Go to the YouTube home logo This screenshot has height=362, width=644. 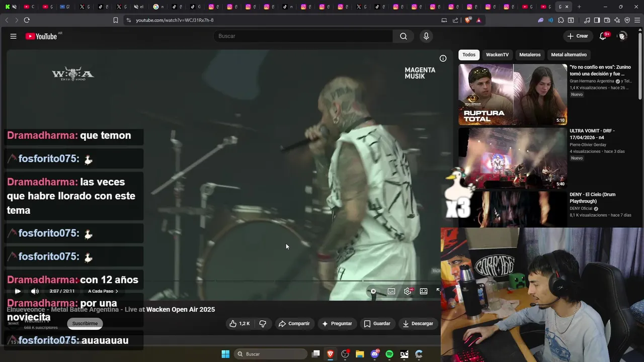click(x=41, y=36)
